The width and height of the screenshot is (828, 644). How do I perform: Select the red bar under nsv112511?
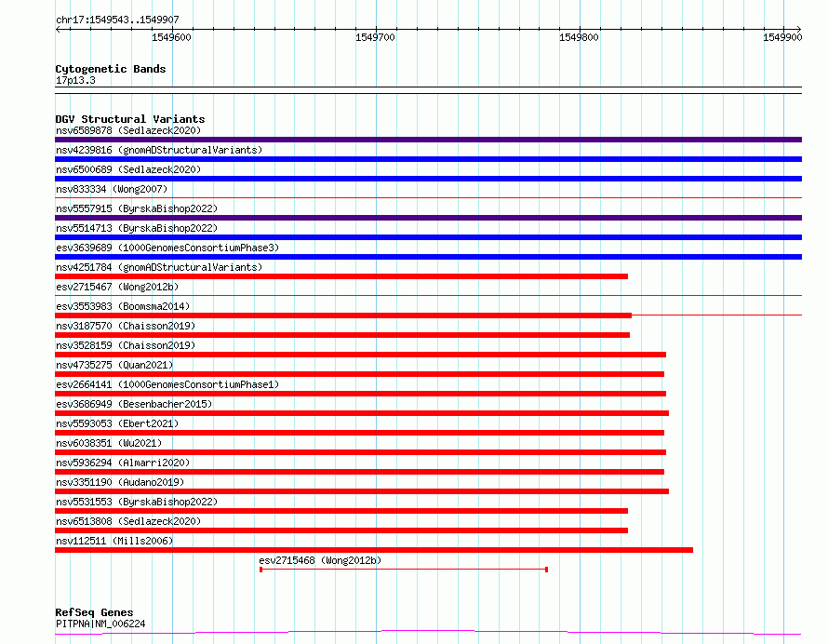pyautogui.click(x=374, y=551)
